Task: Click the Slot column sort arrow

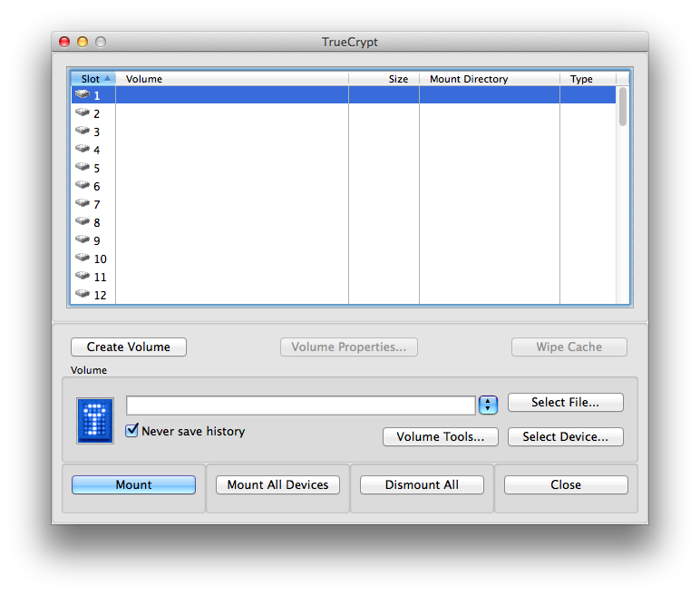Action: tap(107, 78)
